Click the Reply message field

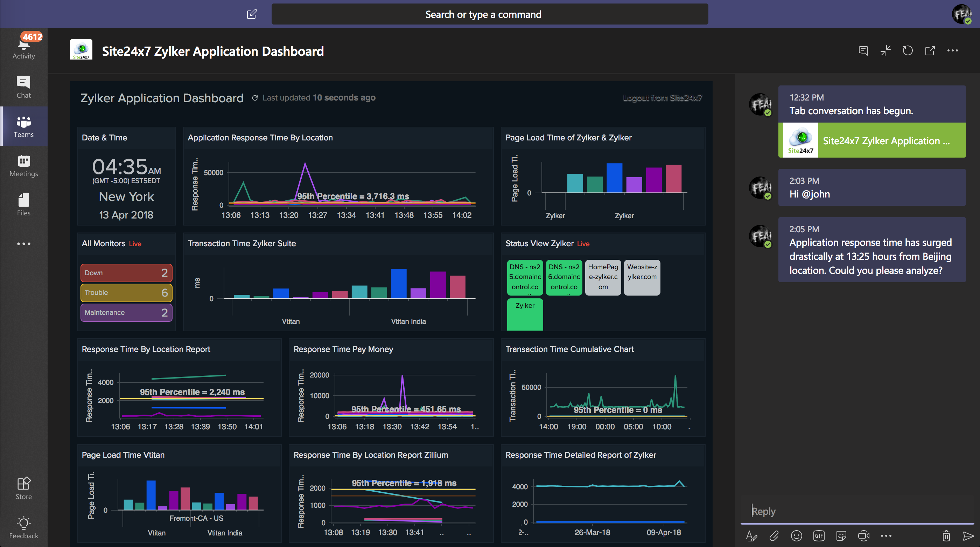(837, 511)
